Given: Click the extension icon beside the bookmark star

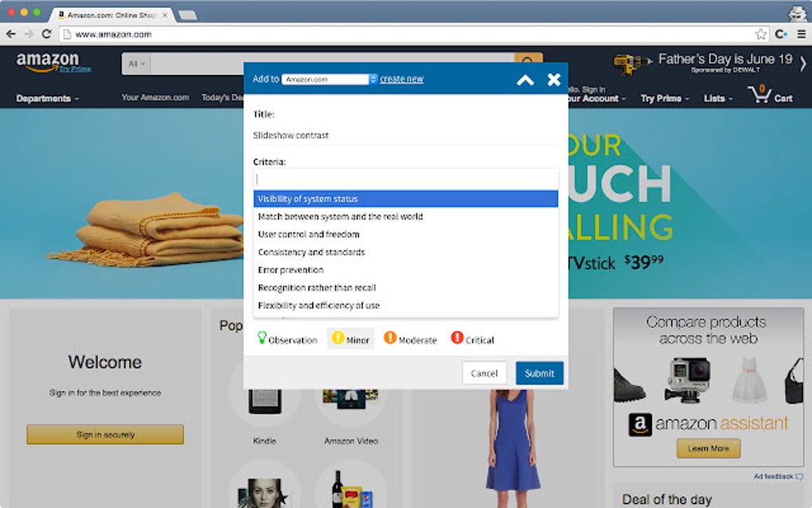Looking at the screenshot, I should pyautogui.click(x=781, y=34).
